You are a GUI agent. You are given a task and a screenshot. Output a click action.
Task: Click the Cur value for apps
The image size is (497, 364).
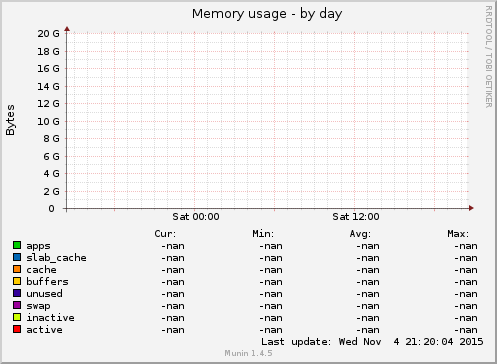pyautogui.click(x=173, y=246)
